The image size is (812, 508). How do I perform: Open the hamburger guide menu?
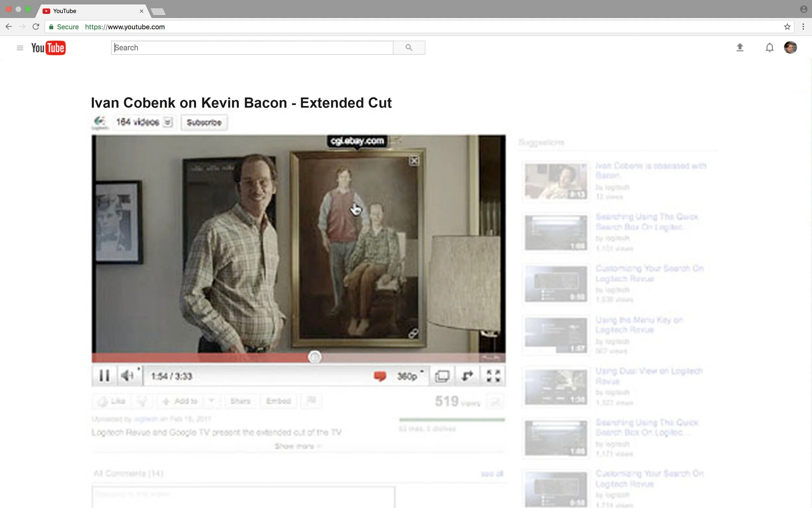click(20, 48)
